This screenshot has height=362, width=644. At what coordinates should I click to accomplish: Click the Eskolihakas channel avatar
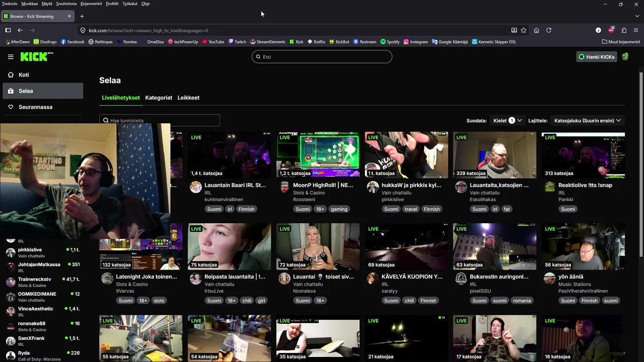click(x=461, y=187)
